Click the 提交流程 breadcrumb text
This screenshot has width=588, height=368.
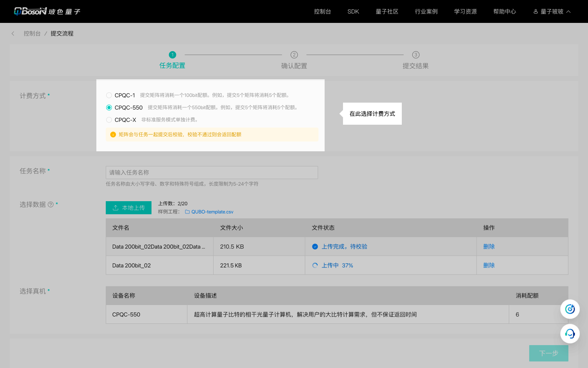62,34
